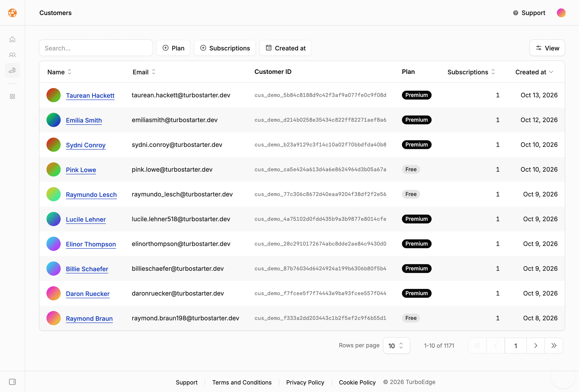Image resolution: width=579 pixels, height=392 pixels.
Task: Select the Customers hand-coin sidebar icon
Action: [x=12, y=71]
